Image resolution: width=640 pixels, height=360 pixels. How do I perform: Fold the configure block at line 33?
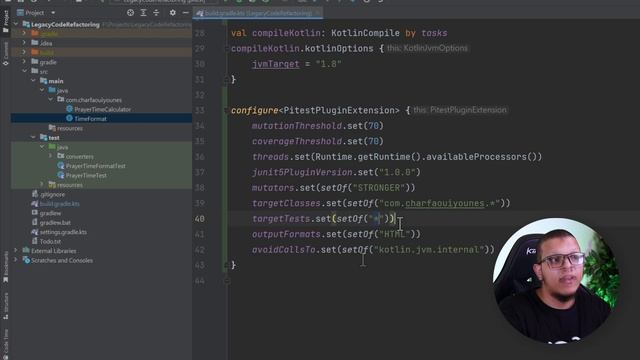click(227, 110)
